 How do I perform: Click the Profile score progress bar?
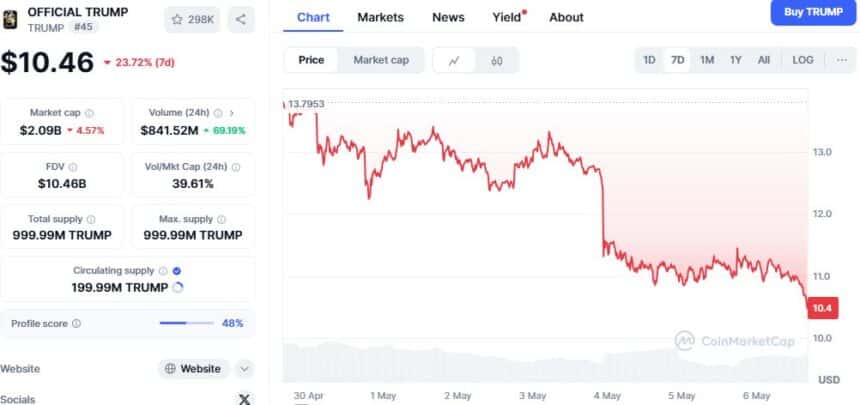[x=186, y=324]
